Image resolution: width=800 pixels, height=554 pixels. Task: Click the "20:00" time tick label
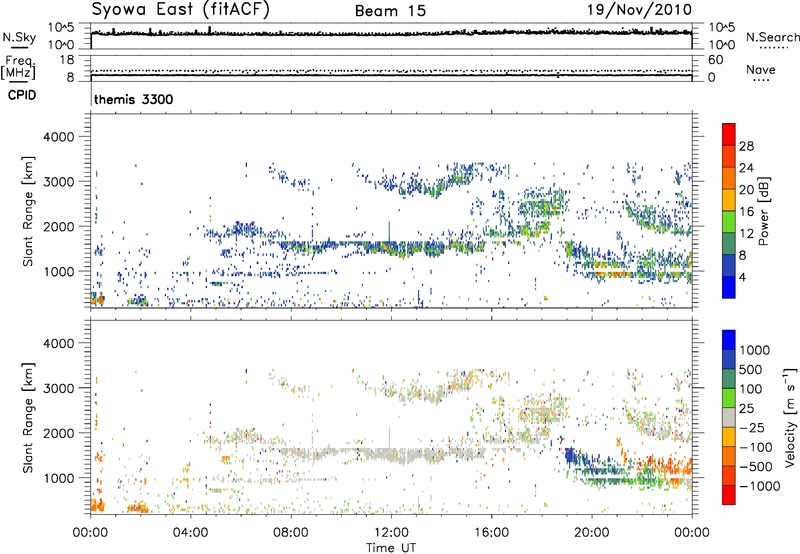(x=592, y=533)
